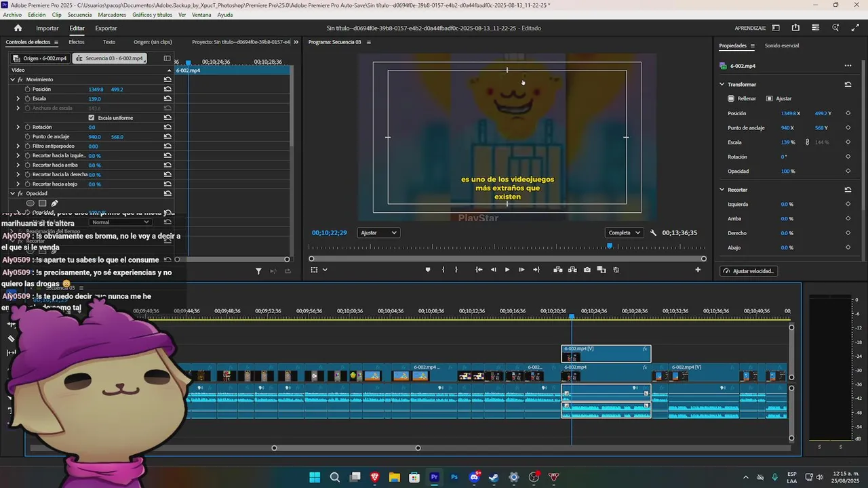This screenshot has width=868, height=488.
Task: Step back one frame
Action: pyautogui.click(x=494, y=270)
